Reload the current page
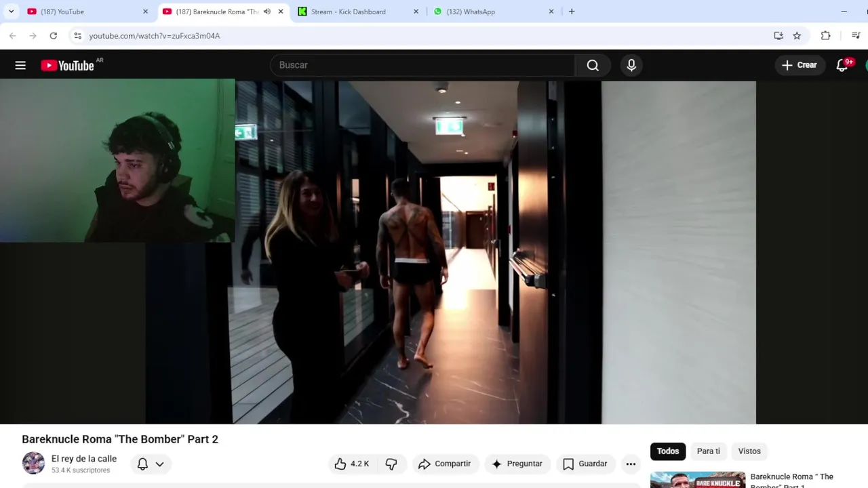 [x=54, y=36]
